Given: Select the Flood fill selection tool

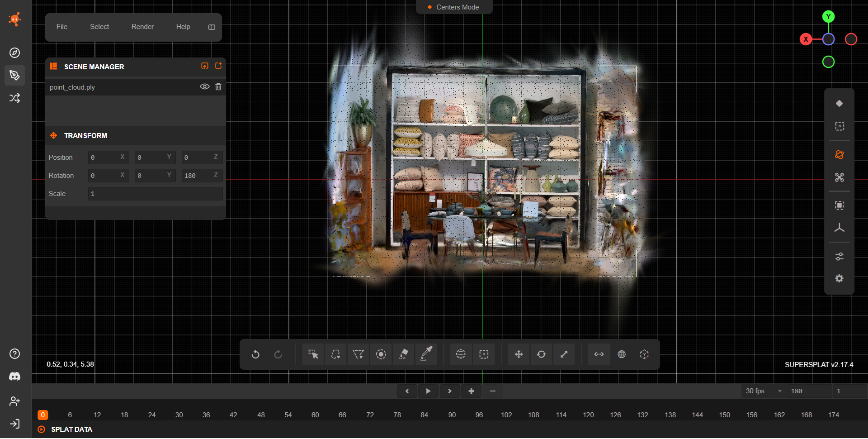Looking at the screenshot, I should [x=404, y=354].
